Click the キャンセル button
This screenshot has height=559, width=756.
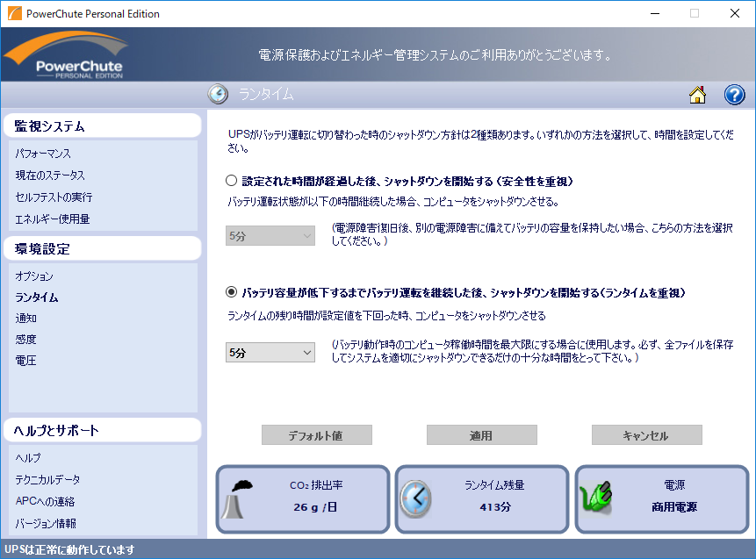click(646, 435)
